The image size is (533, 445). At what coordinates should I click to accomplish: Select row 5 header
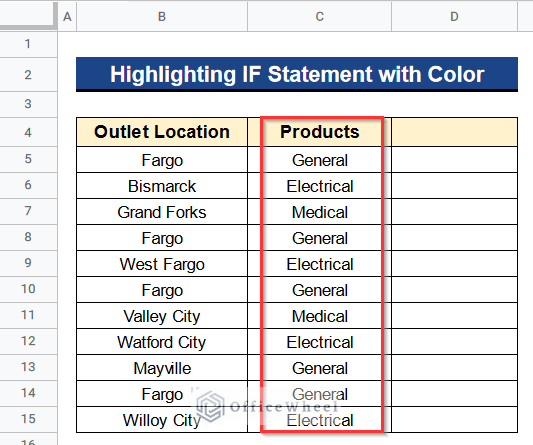point(28,159)
